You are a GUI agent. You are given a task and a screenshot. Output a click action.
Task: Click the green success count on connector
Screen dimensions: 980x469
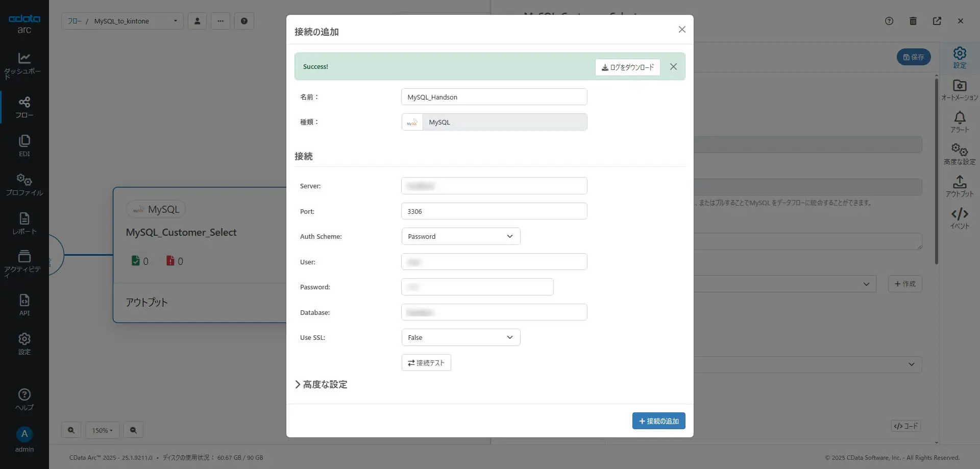140,261
